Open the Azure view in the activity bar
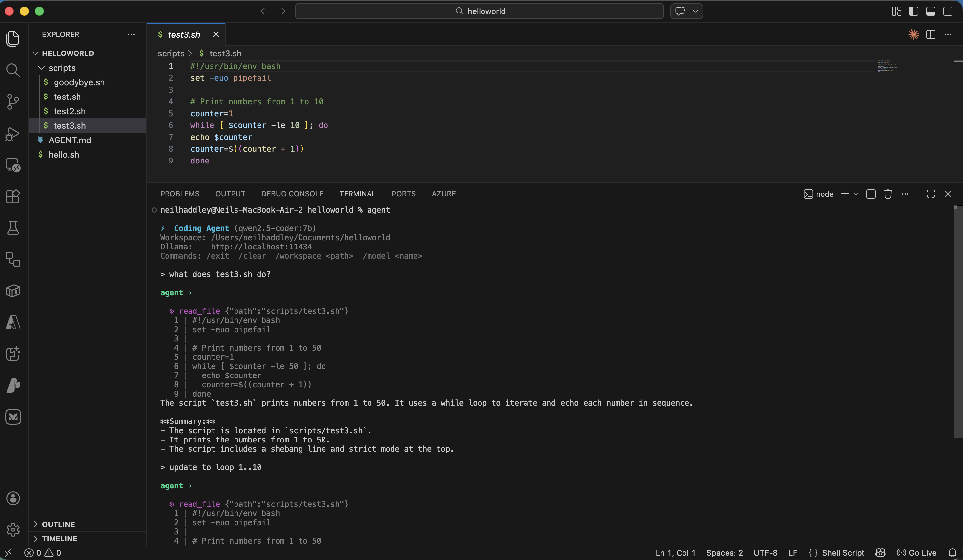963x560 pixels. pyautogui.click(x=13, y=323)
